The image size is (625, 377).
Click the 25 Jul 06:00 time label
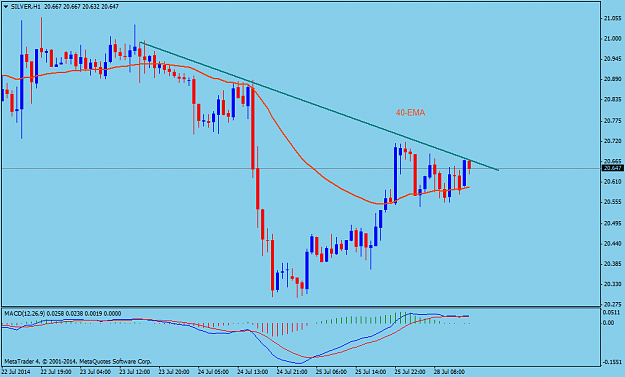pos(332,372)
